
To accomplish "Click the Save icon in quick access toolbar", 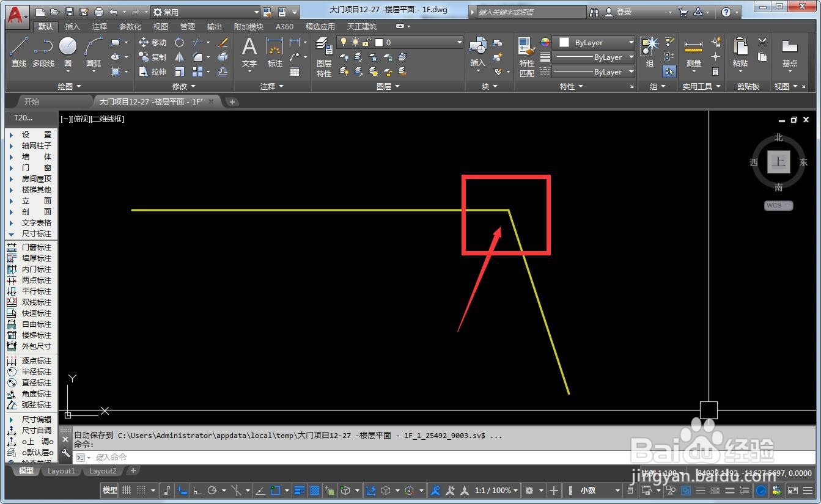I will pos(69,12).
